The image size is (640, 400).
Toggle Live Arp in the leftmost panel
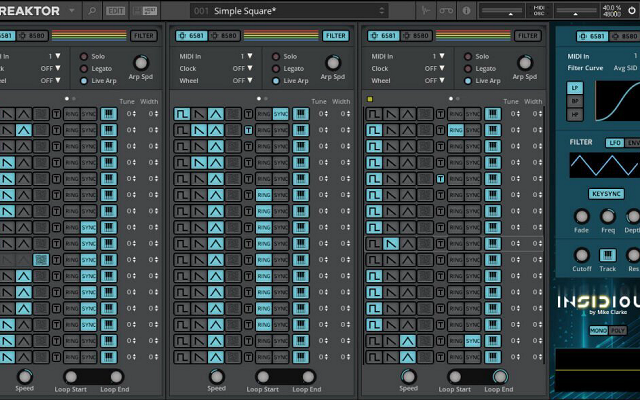84,81
